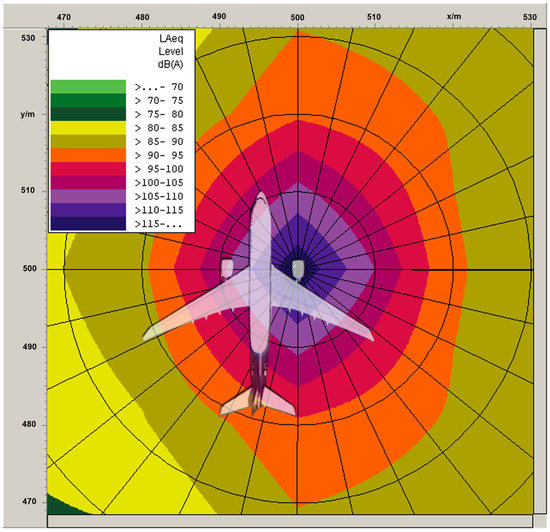The height and width of the screenshot is (532, 550).
Task: Select the orange 90-95 dB legend swatch
Action: point(88,155)
